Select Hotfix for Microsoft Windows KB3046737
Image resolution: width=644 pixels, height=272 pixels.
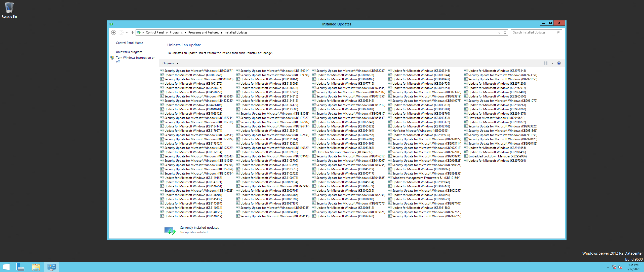coord(342,152)
